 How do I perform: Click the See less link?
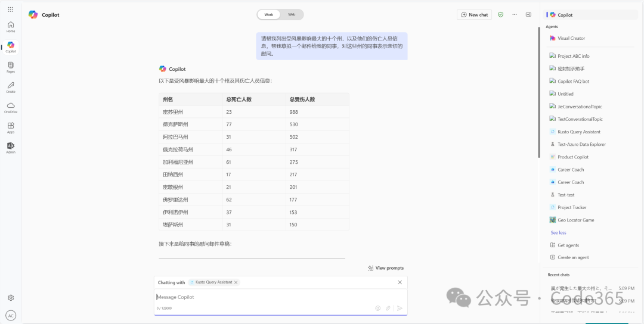558,232
